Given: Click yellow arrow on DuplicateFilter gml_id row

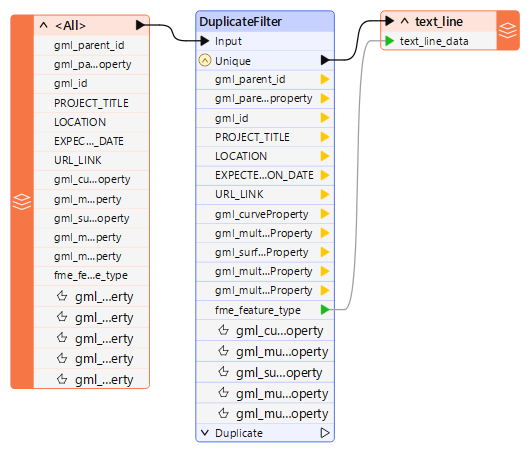Looking at the screenshot, I should 325,118.
